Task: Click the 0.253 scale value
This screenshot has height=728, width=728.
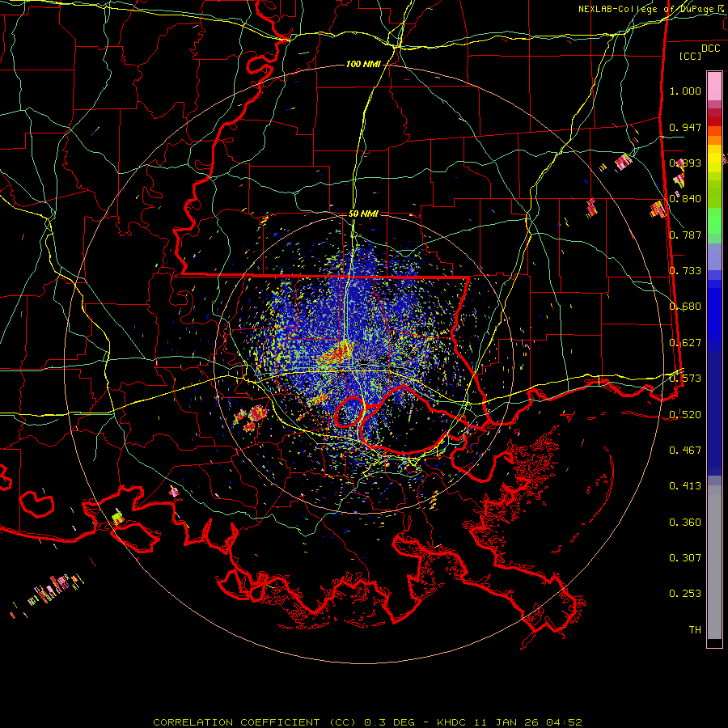Action: pos(685,594)
